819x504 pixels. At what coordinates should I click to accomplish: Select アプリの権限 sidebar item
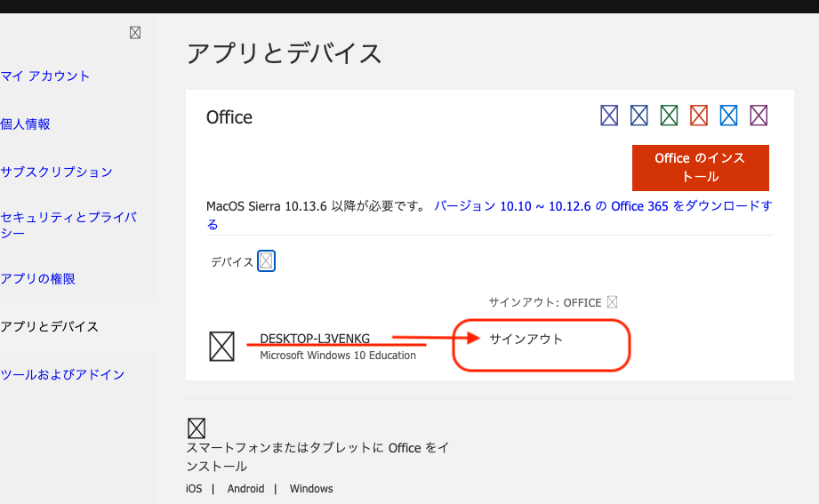click(x=37, y=279)
